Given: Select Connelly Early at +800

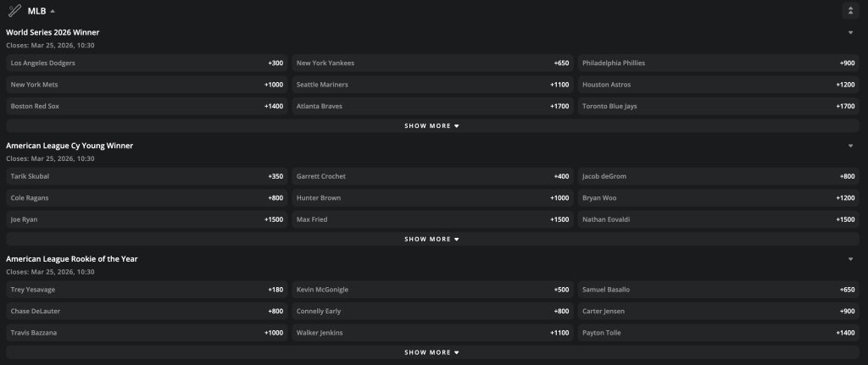Looking at the screenshot, I should 432,312.
